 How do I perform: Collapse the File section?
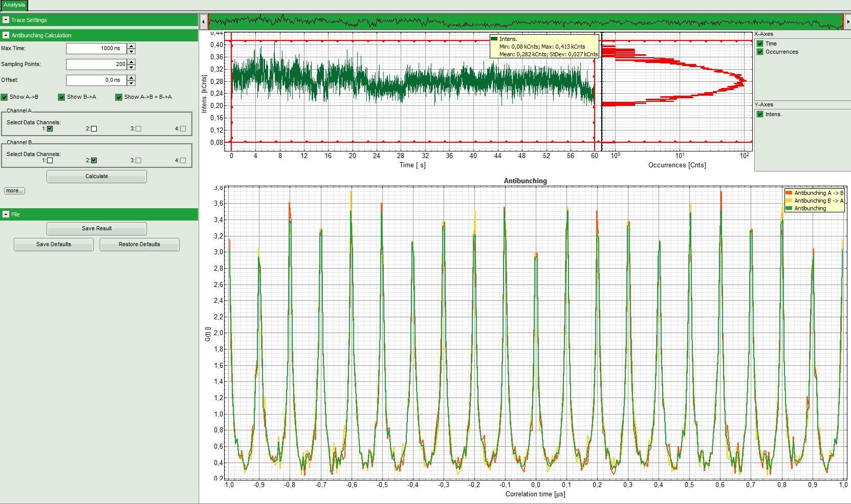coord(6,214)
